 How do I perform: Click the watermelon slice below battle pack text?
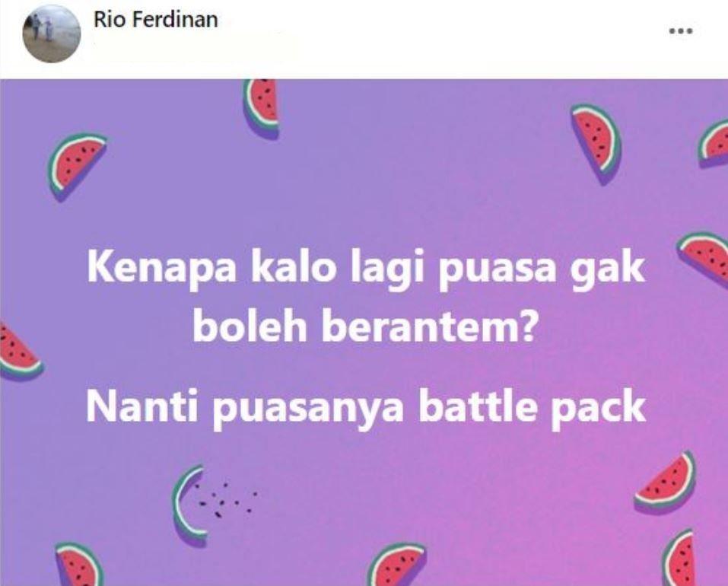pyautogui.click(x=666, y=483)
